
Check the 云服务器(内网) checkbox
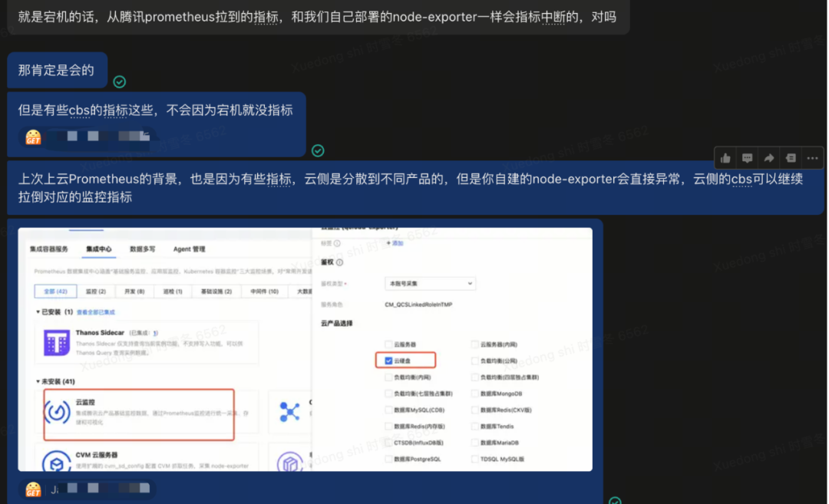pos(475,344)
